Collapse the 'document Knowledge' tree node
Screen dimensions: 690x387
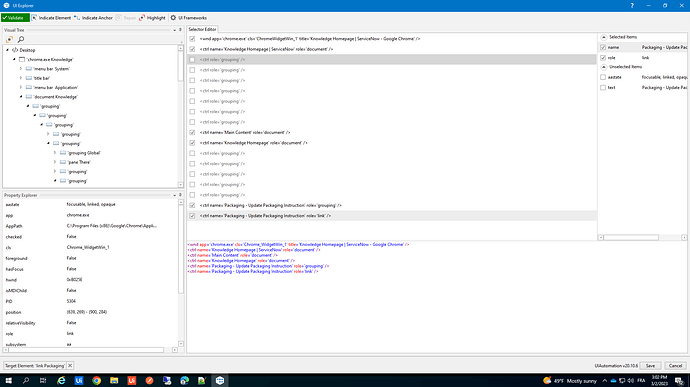tap(21, 97)
